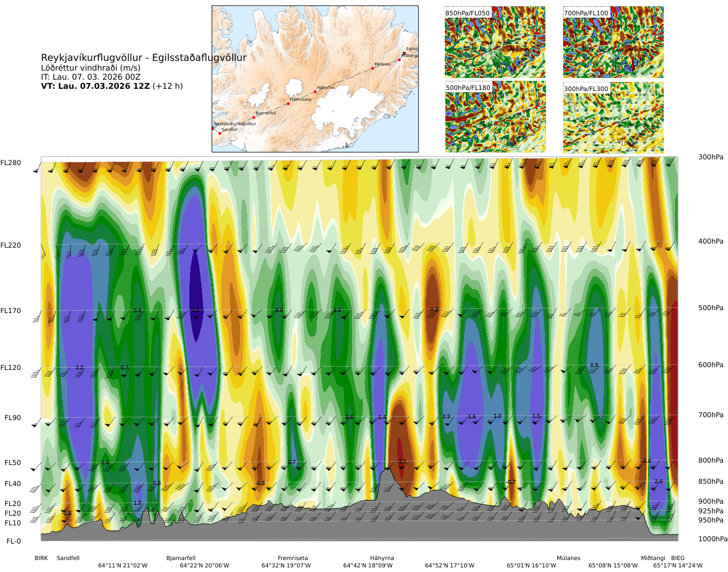728x572 pixels.
Task: Click the FL170 level label
Action: [11, 311]
